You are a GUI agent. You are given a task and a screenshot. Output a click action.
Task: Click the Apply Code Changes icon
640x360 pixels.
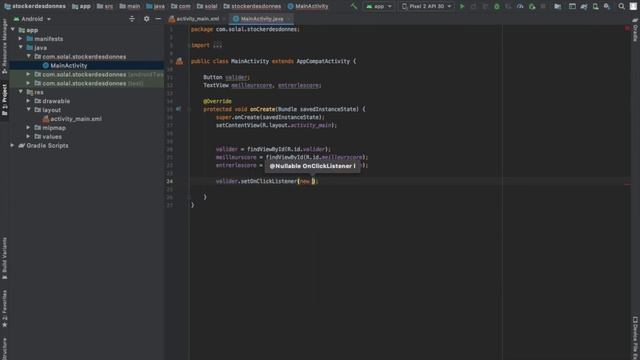click(x=485, y=6)
